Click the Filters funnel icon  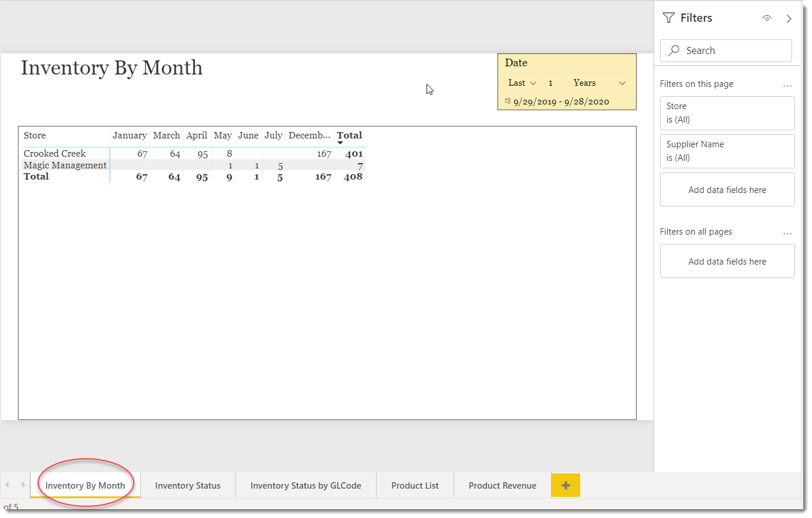pos(668,18)
